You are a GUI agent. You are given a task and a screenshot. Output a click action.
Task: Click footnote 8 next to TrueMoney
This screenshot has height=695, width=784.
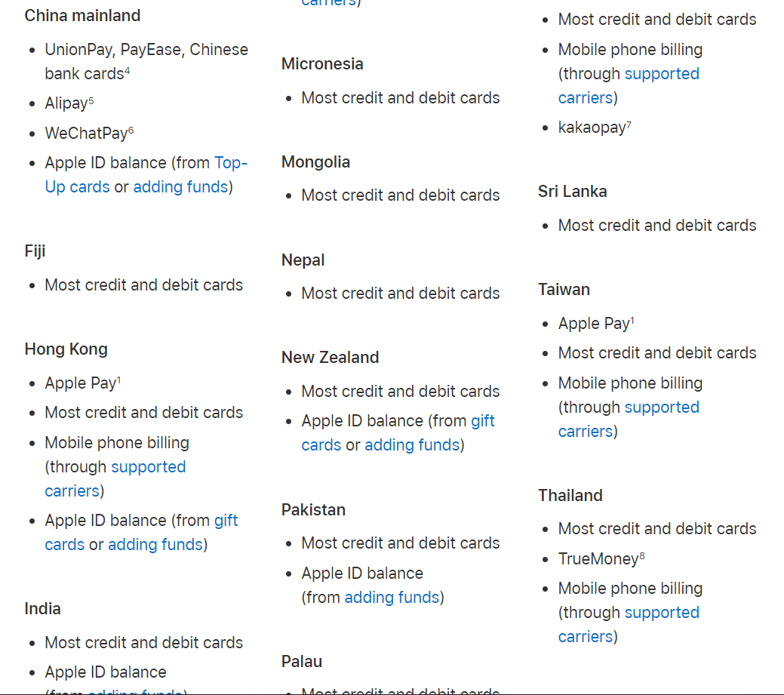(x=642, y=555)
